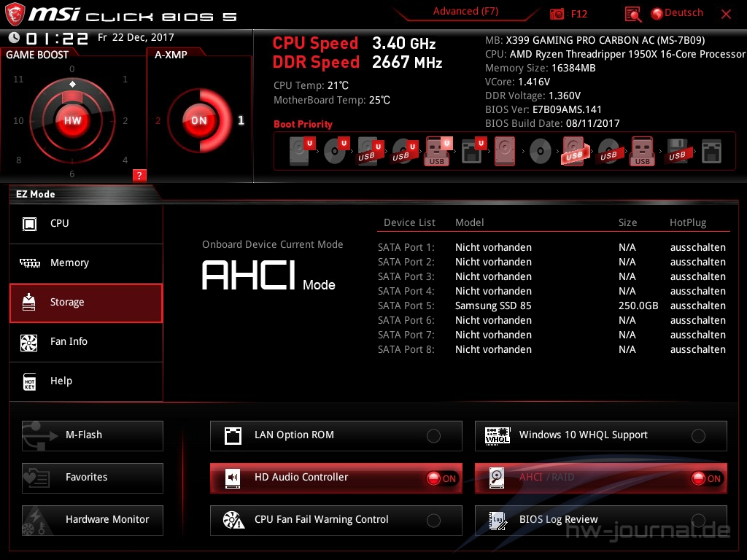Open the Help section

tap(86, 381)
